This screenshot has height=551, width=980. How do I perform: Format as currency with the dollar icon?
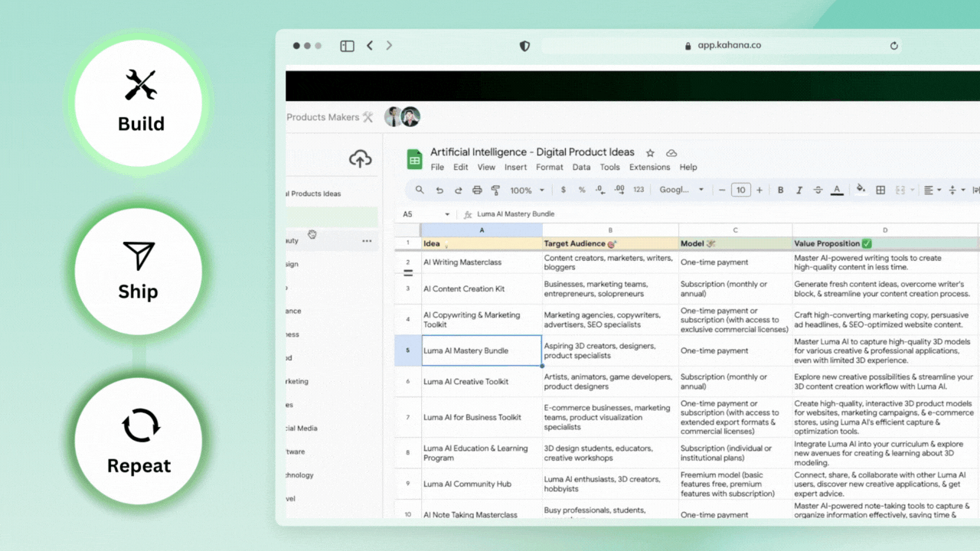tap(563, 190)
